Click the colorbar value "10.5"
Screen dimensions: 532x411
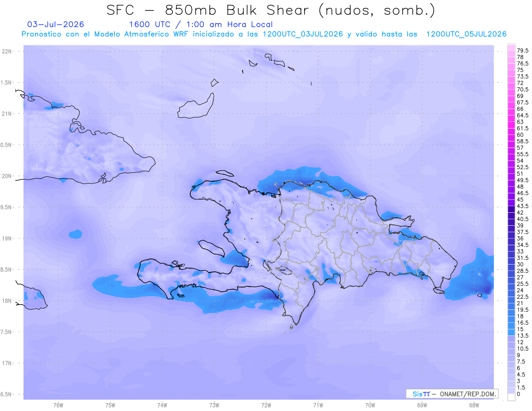523,348
